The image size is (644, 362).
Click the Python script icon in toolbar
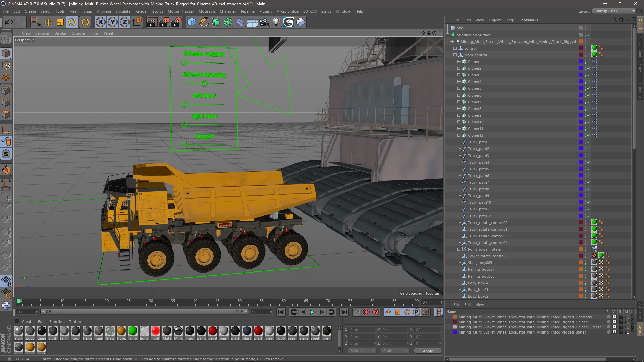click(301, 22)
